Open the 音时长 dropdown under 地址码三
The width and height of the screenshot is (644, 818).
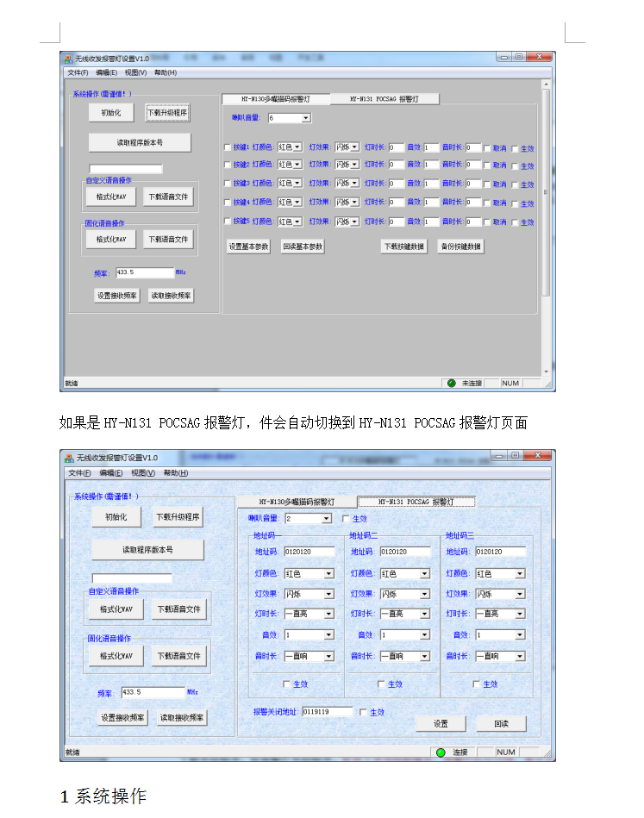(x=520, y=656)
